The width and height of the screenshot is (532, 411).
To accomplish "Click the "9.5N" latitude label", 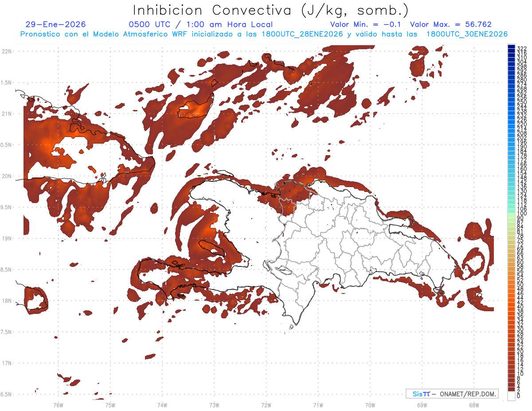I will click(6, 207).
